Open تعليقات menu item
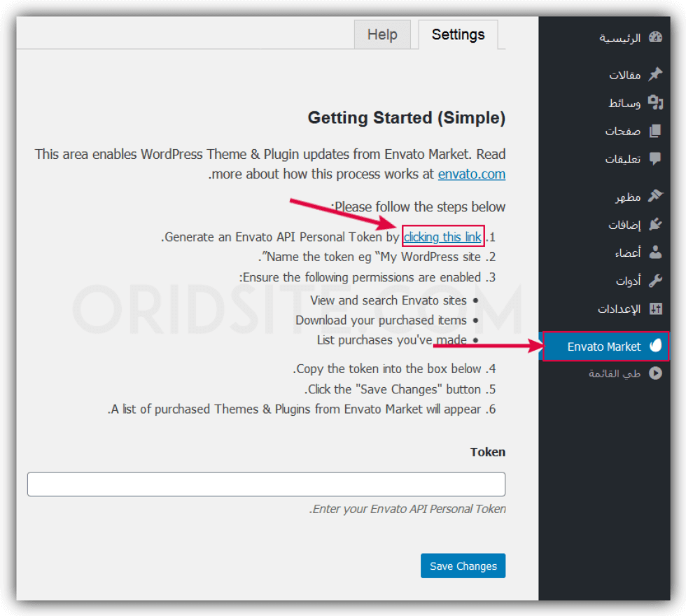The image size is (686, 616). pos(622,160)
